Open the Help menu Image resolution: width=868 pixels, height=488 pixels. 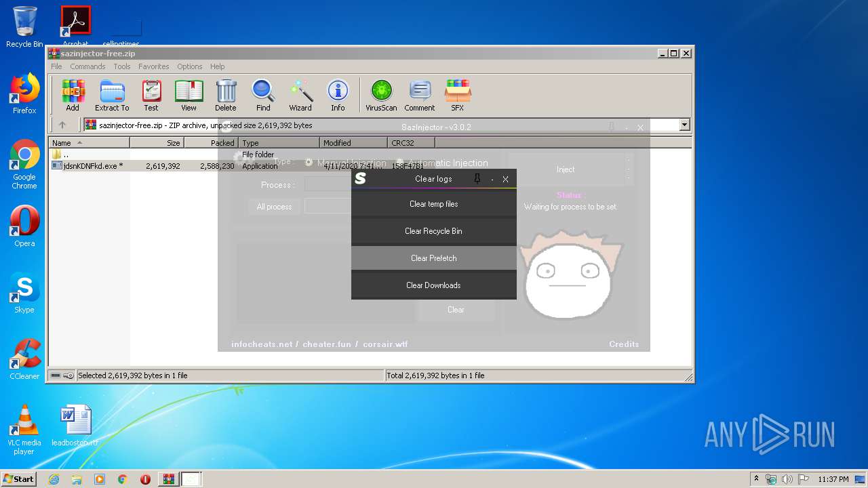pos(217,66)
